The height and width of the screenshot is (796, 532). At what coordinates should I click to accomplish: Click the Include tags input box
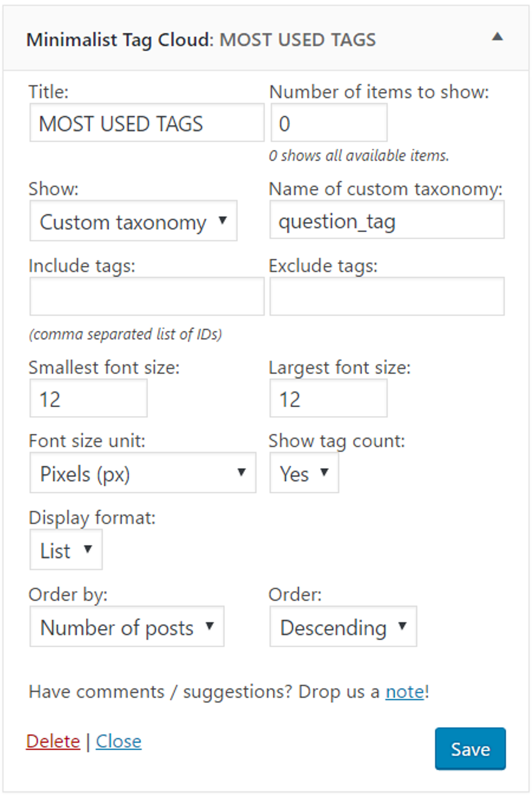click(147, 296)
